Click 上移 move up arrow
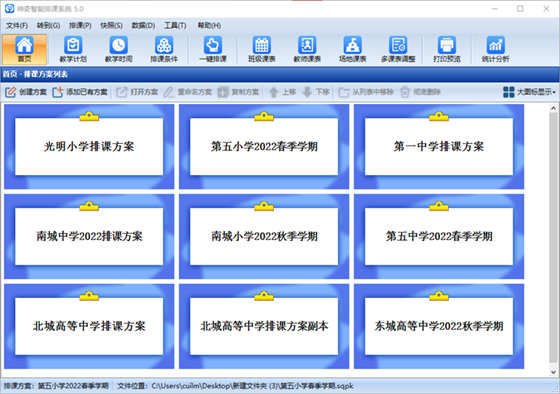Viewport: 560px width, 394px height. click(282, 92)
